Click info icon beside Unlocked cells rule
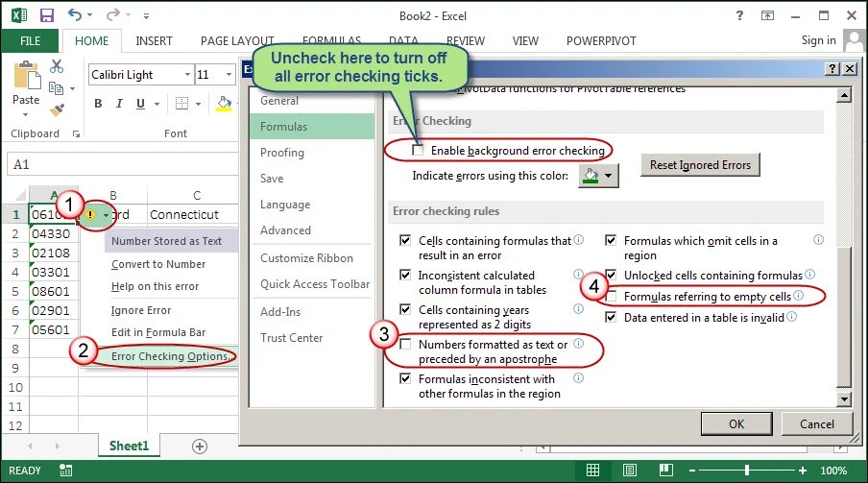This screenshot has height=483, width=868. pyautogui.click(x=809, y=275)
